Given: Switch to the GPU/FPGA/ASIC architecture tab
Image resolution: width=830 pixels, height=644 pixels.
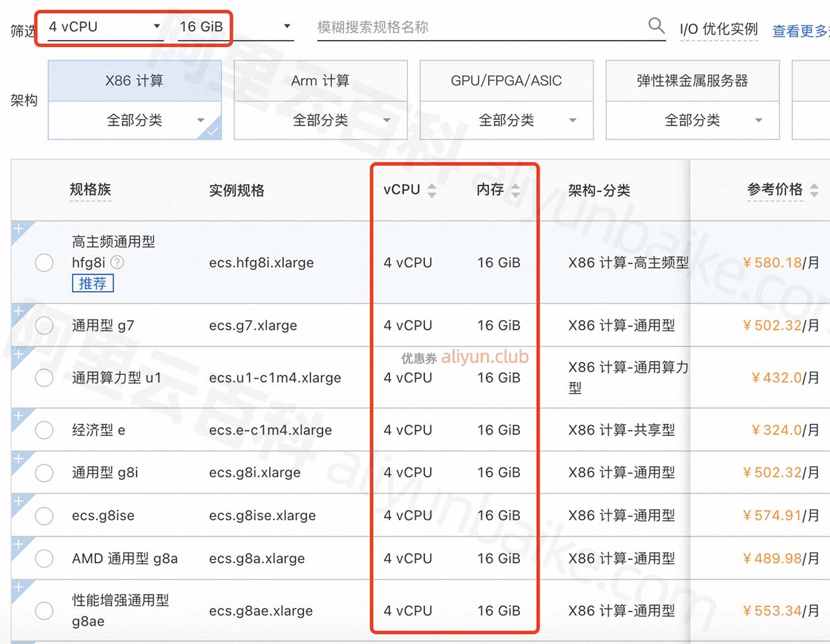Looking at the screenshot, I should coord(507,81).
